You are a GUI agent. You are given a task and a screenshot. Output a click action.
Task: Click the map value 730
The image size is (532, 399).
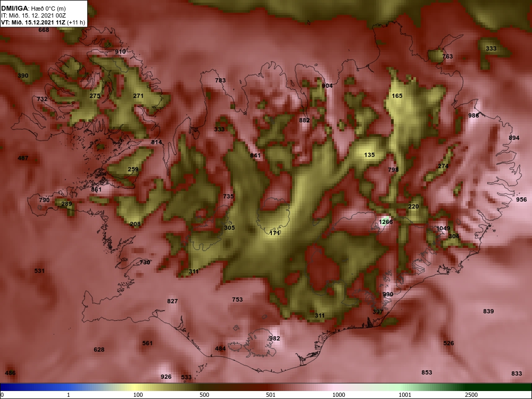click(145, 262)
